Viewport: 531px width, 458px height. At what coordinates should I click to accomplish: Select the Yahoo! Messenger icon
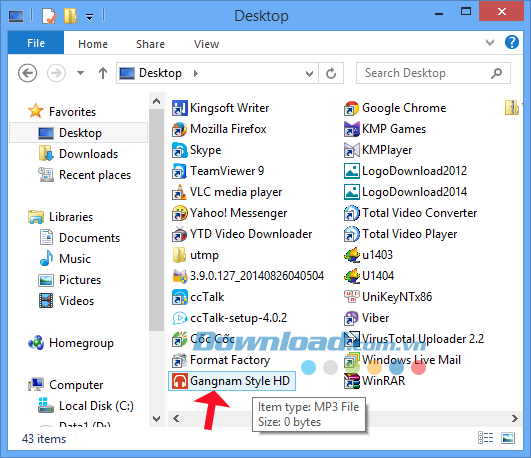click(x=179, y=213)
